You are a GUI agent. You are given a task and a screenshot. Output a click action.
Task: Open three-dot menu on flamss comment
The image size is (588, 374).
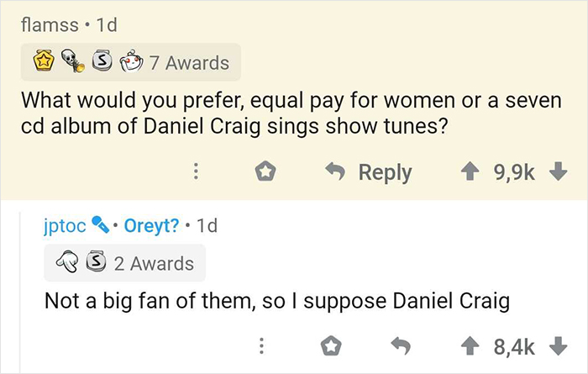(x=197, y=172)
